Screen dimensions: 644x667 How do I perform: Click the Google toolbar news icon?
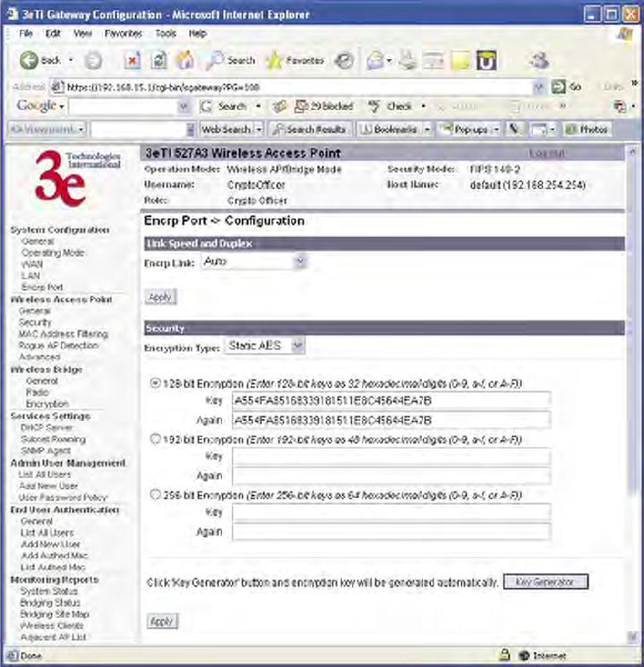(x=279, y=107)
